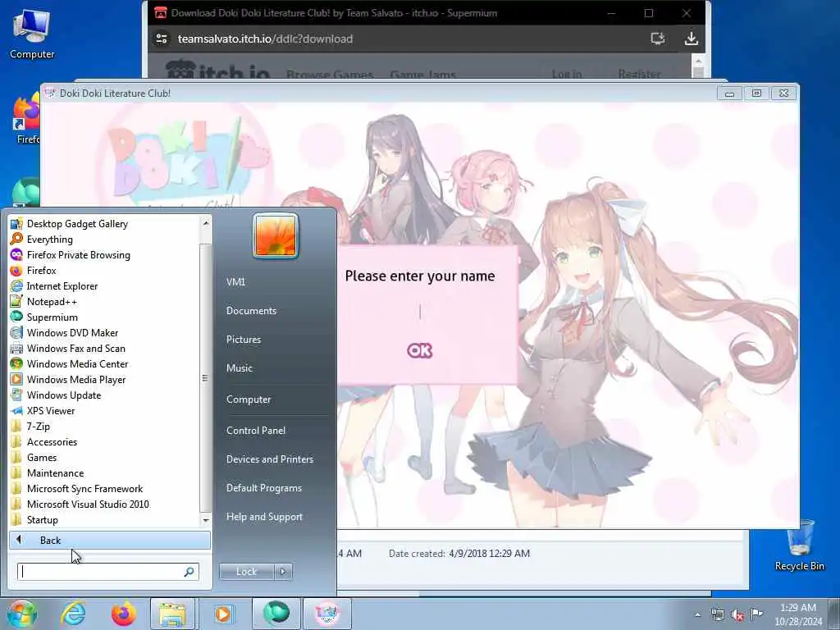
Task: Click the search magnifier icon in Start menu
Action: 189,572
